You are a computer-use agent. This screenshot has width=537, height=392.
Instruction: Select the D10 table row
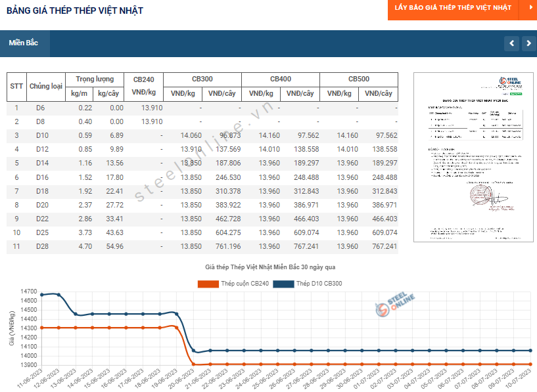[202, 136]
